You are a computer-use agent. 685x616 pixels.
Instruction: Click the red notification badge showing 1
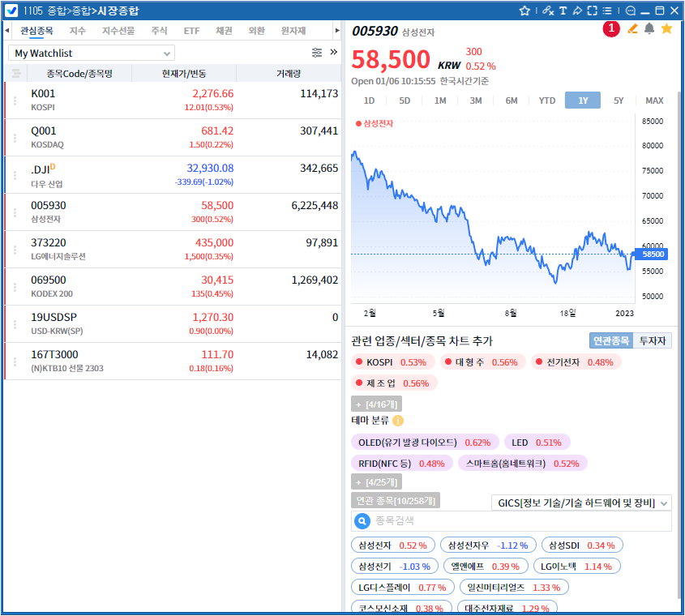[x=610, y=29]
